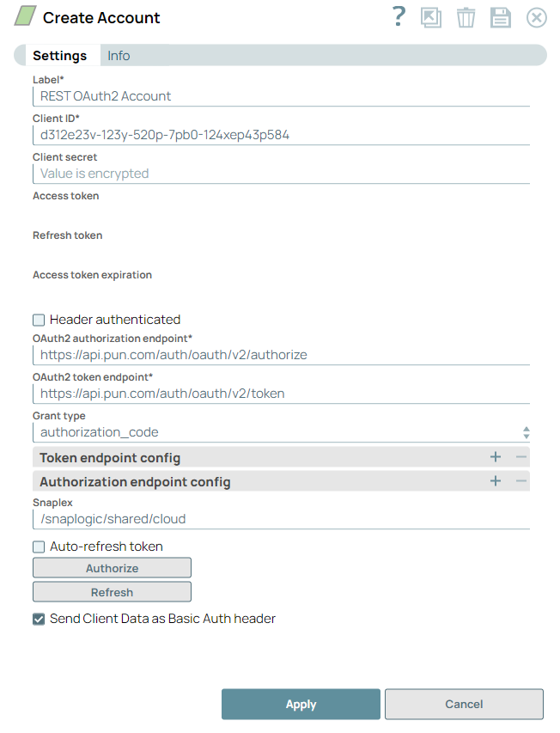
Task: Click the pop-out editor icon in the header
Action: click(x=431, y=17)
